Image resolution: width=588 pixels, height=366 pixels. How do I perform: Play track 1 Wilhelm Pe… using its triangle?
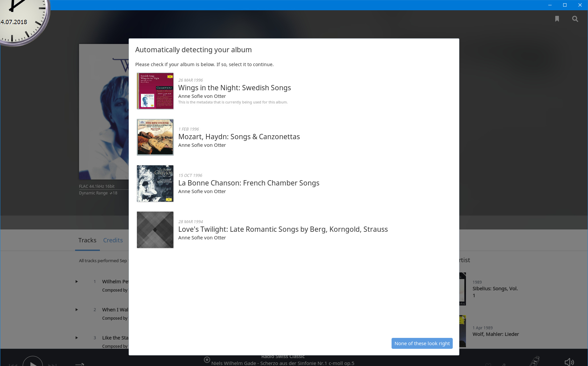pos(77,282)
